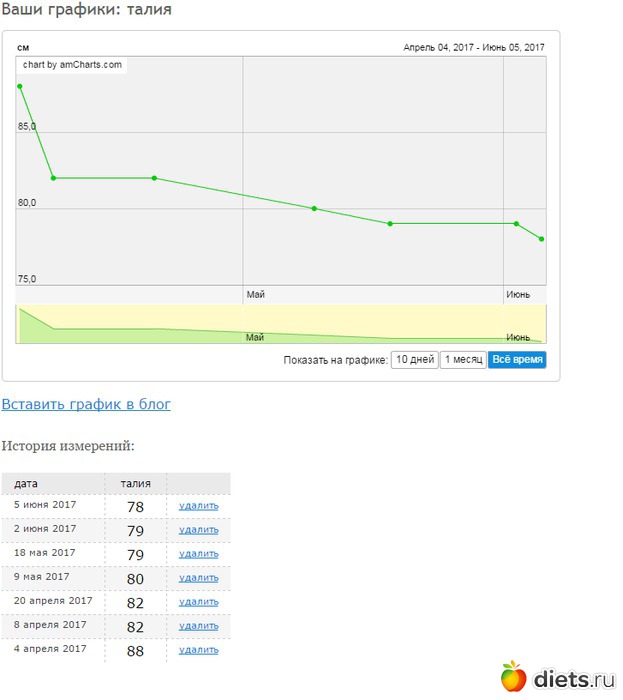Screen dimensions: 623x700
Task: Delete the 5 июня 2017 measurement
Action: coord(198,506)
